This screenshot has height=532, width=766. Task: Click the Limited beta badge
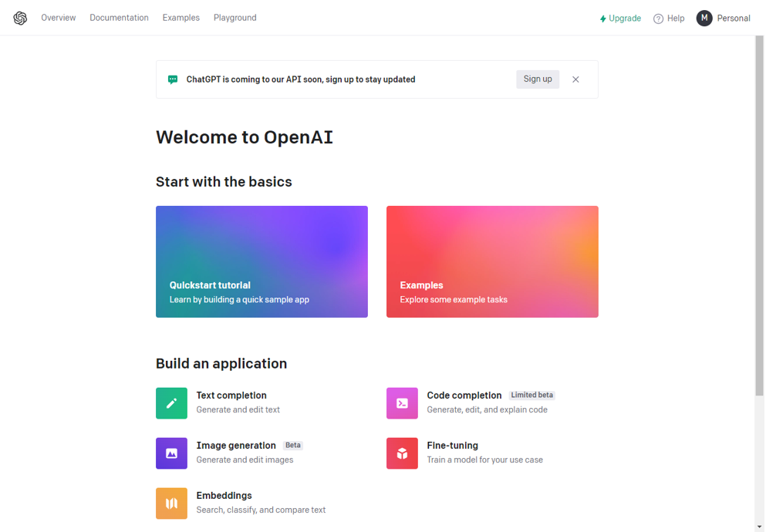coord(532,396)
